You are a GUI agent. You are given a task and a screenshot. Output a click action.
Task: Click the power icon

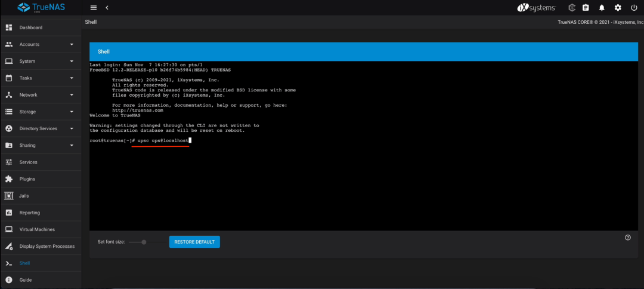tap(634, 8)
